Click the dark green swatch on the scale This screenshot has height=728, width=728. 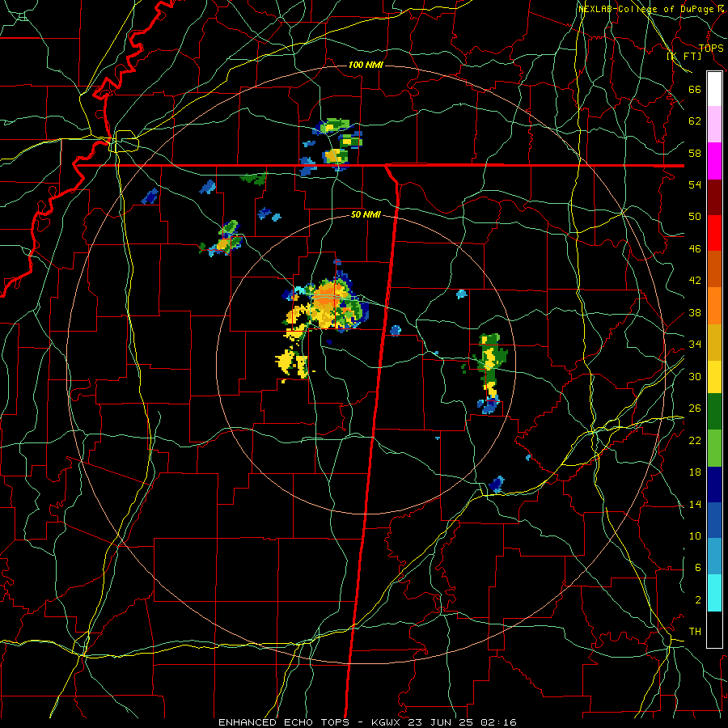click(714, 412)
